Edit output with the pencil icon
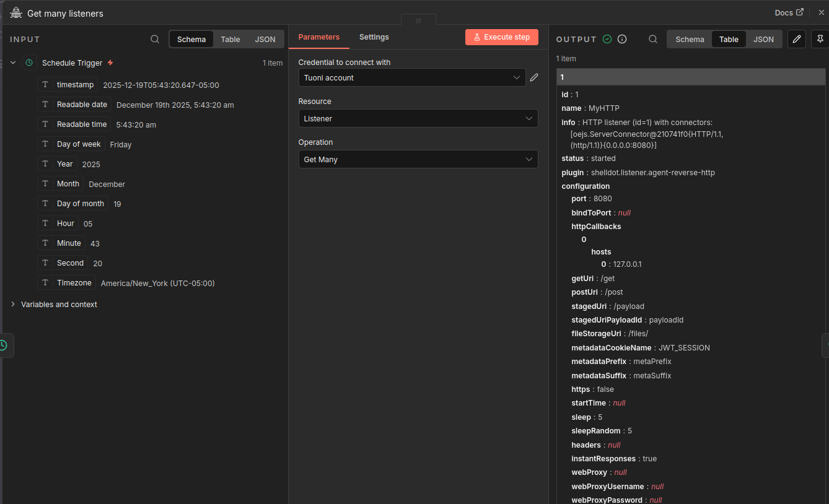 point(797,39)
